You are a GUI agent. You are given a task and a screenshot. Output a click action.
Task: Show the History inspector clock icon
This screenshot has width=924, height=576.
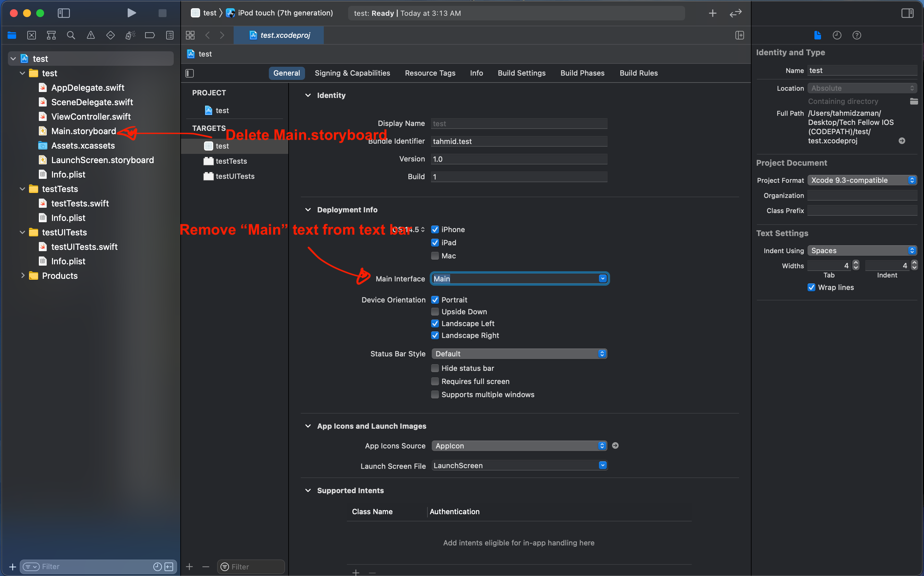point(837,36)
